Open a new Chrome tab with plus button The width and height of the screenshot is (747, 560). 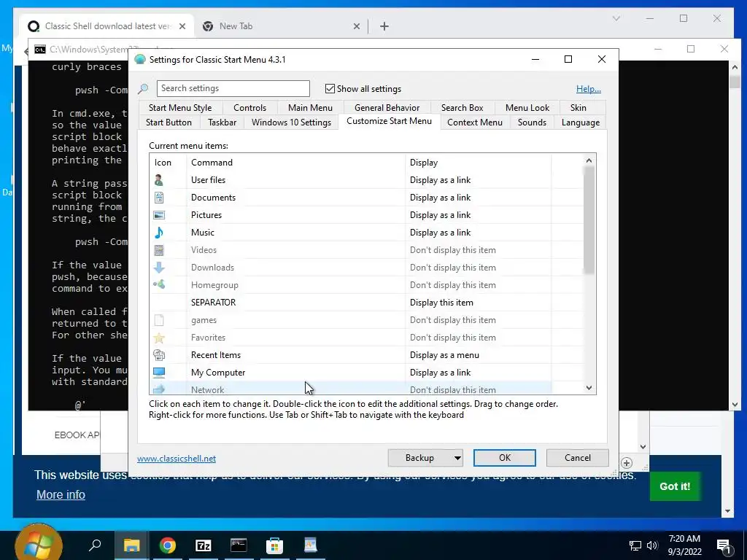point(384,27)
